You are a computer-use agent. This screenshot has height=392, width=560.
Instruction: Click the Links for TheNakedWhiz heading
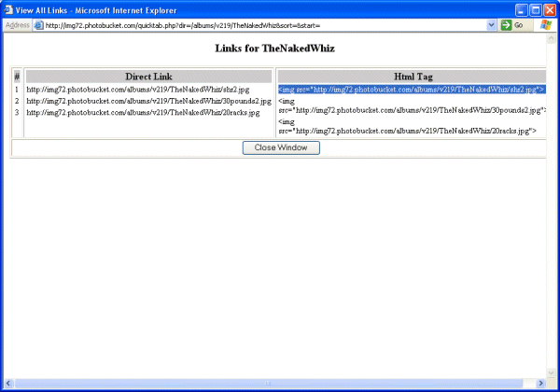point(274,49)
